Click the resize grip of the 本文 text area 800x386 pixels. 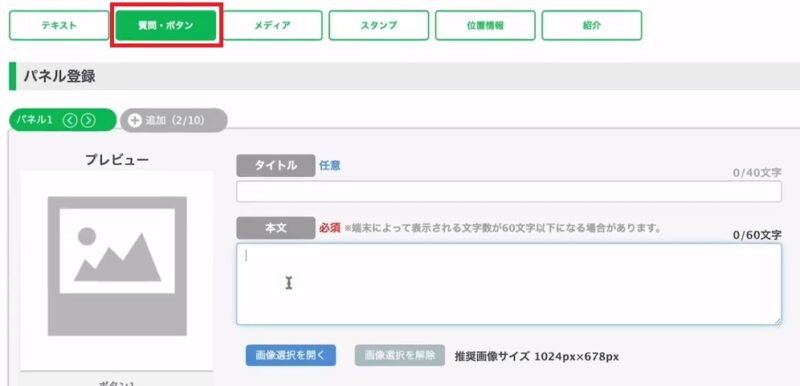[778, 321]
